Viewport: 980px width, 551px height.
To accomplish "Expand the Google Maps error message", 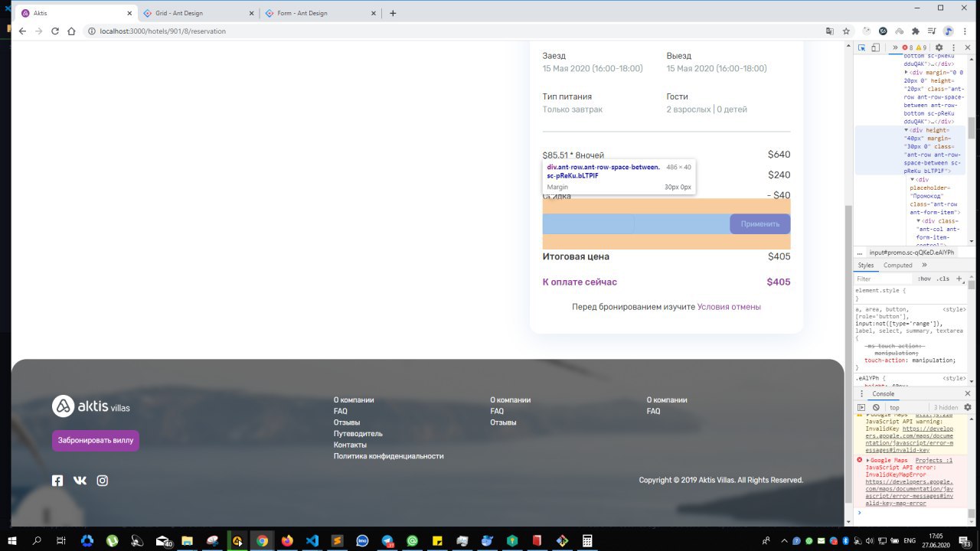I will coord(868,461).
